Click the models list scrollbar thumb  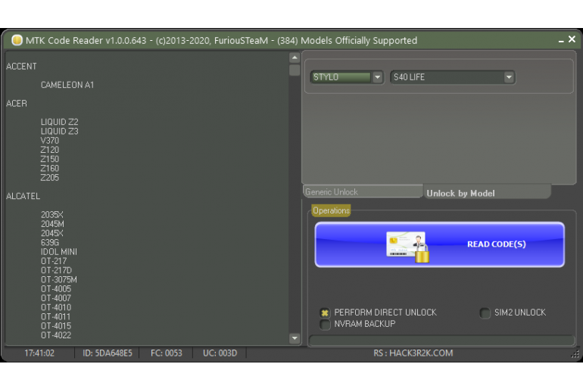[x=295, y=70]
